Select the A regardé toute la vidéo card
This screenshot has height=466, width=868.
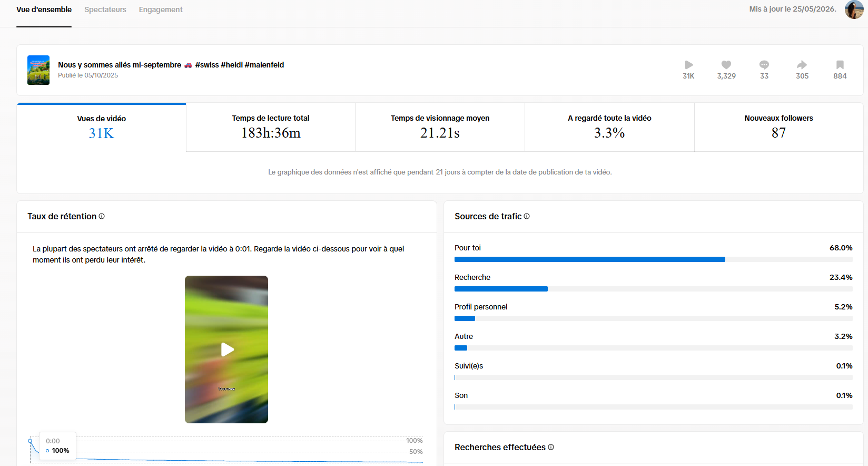tap(609, 127)
